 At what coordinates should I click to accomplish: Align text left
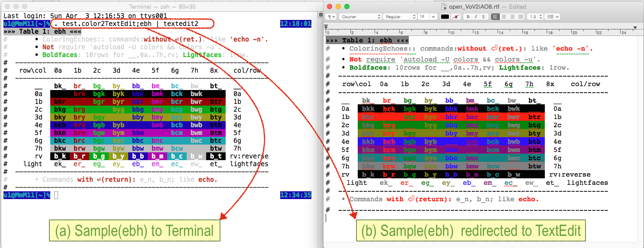tap(495, 17)
